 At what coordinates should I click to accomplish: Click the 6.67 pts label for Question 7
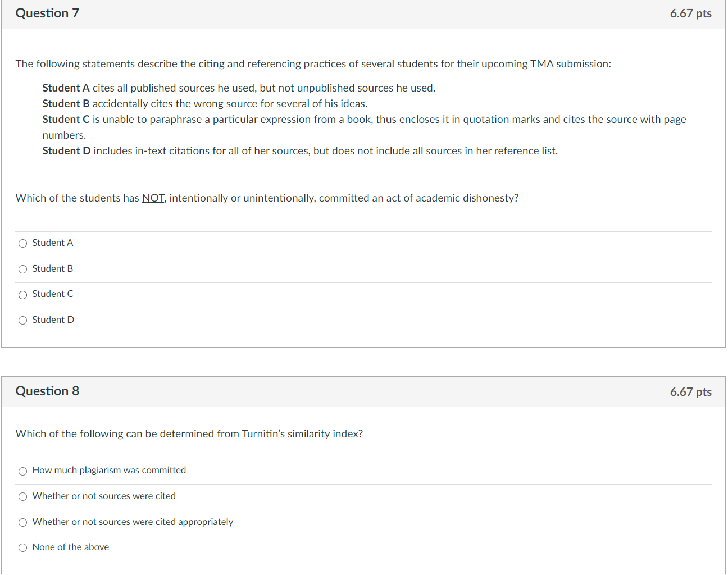tap(691, 13)
